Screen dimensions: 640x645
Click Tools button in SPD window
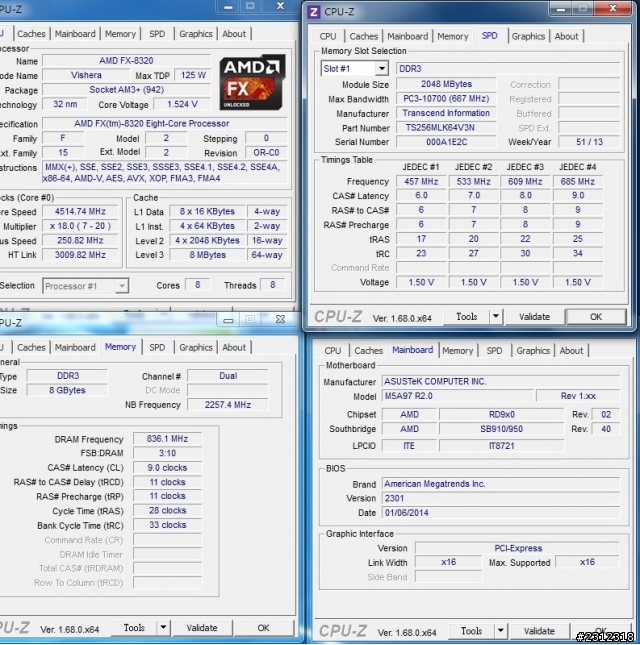pos(466,317)
